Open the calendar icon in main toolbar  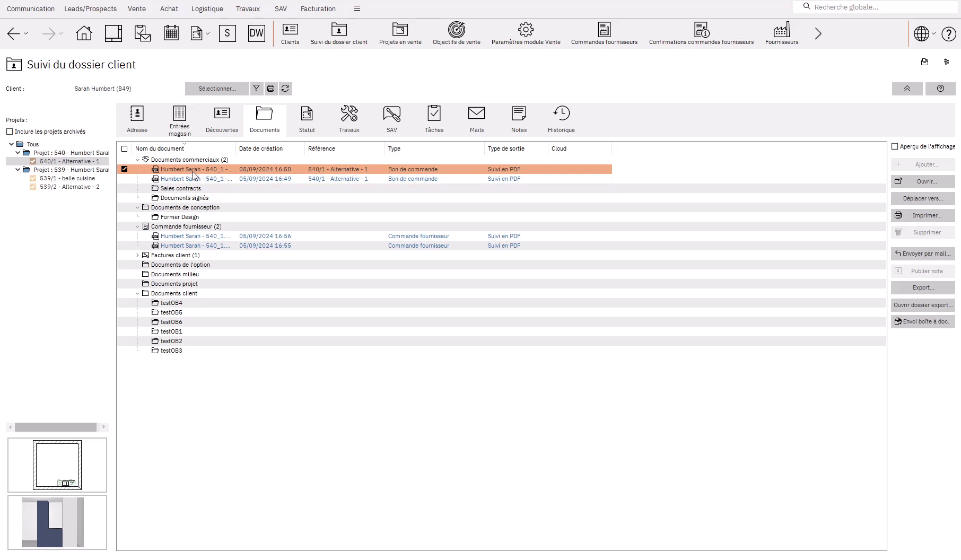tap(171, 33)
